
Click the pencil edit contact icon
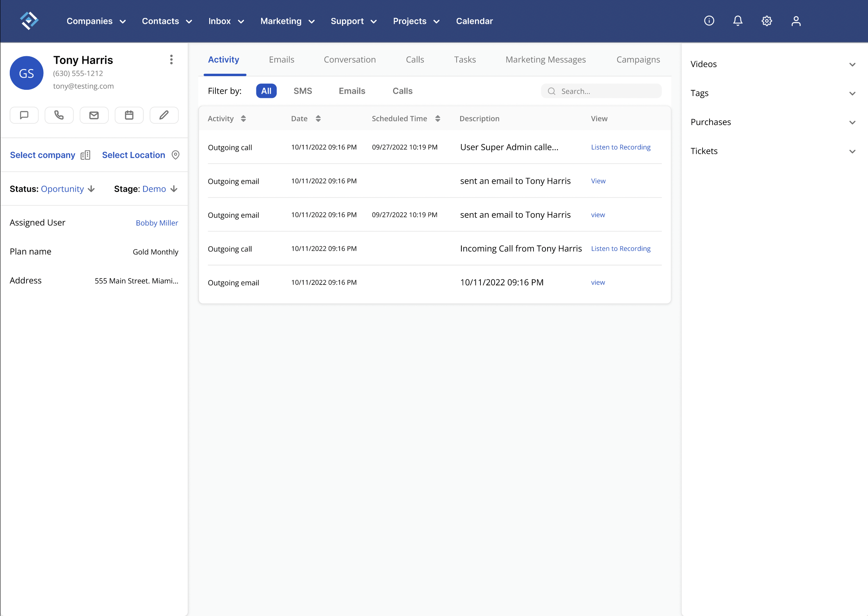coord(164,115)
